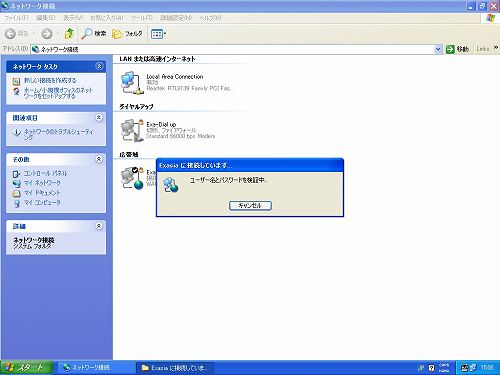Click the address bar network icon

coord(36,49)
